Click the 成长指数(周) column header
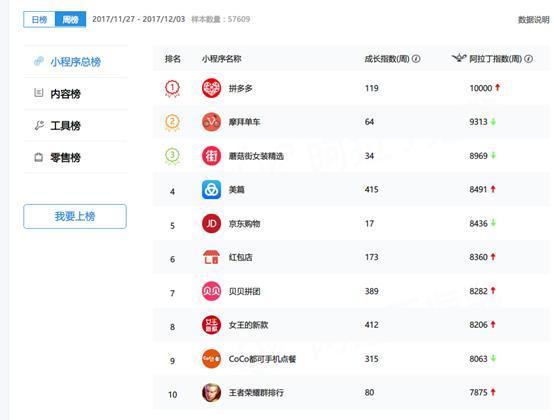Screen dimensions: 554x420 pos(387,59)
